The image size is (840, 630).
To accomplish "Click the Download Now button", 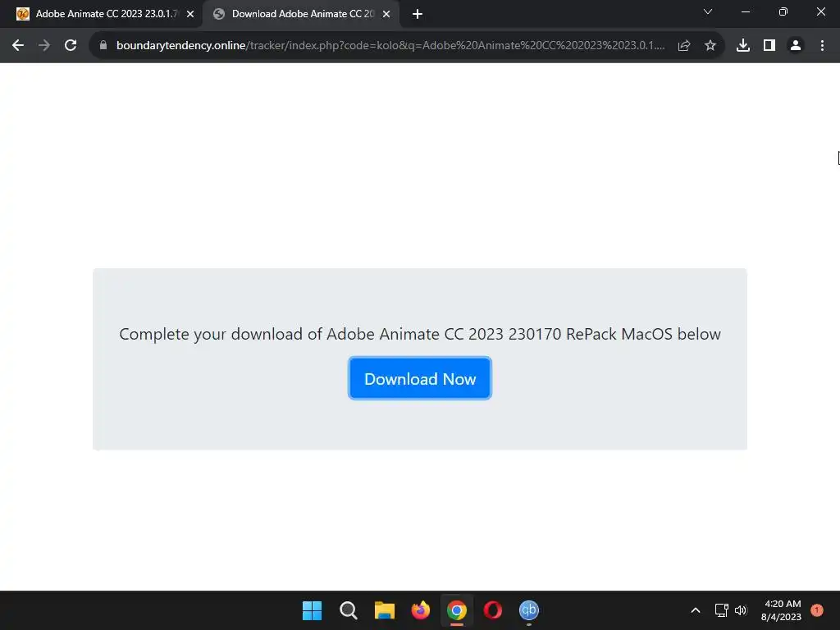I will 419,378.
